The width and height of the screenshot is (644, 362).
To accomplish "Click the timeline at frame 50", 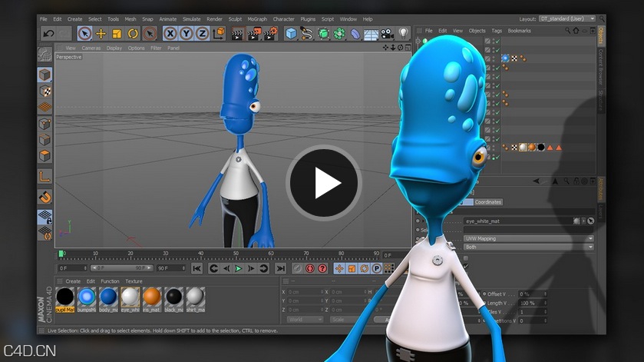I will click(x=236, y=255).
